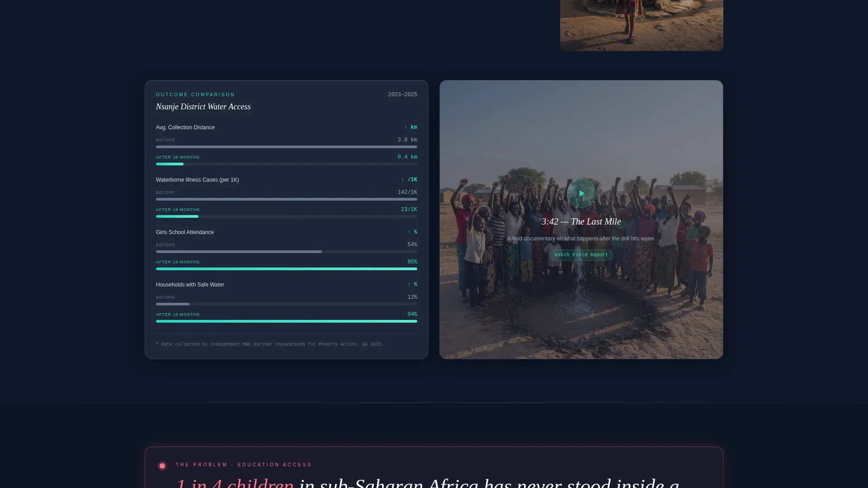The height and width of the screenshot is (488, 868).
Task: Click the Households with Safe Water label
Action: [x=190, y=285]
